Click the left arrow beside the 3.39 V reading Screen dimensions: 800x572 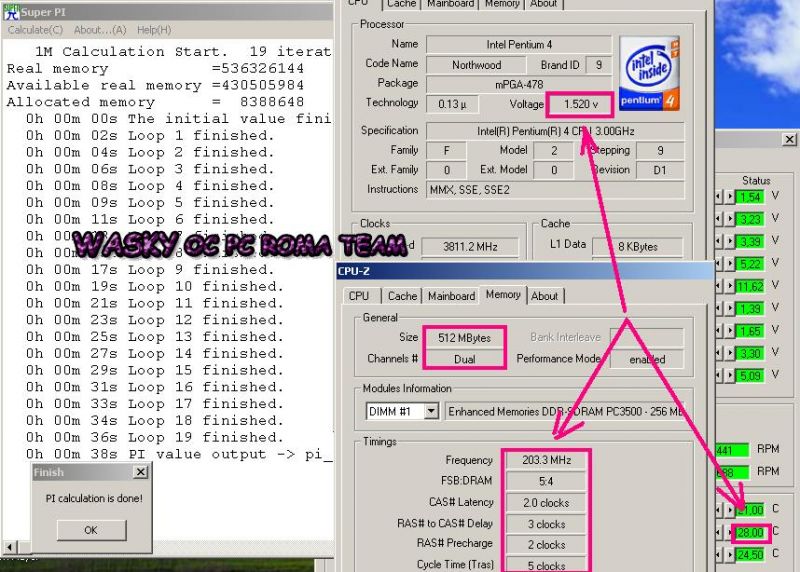[x=720, y=241]
